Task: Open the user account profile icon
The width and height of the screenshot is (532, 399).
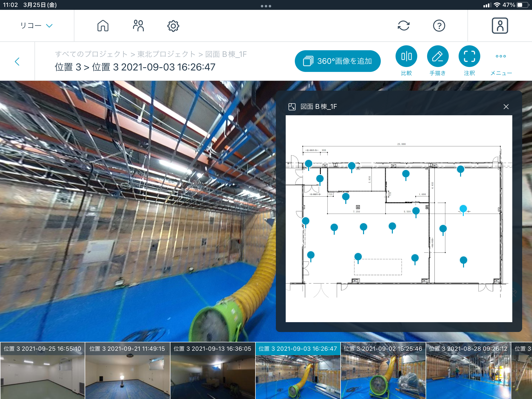Action: coord(500,26)
